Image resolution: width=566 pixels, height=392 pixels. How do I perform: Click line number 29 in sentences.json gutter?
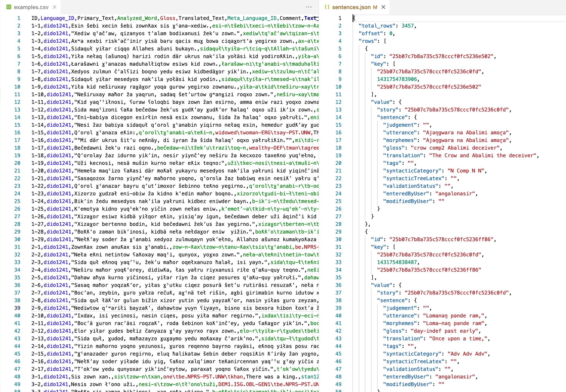(338, 232)
